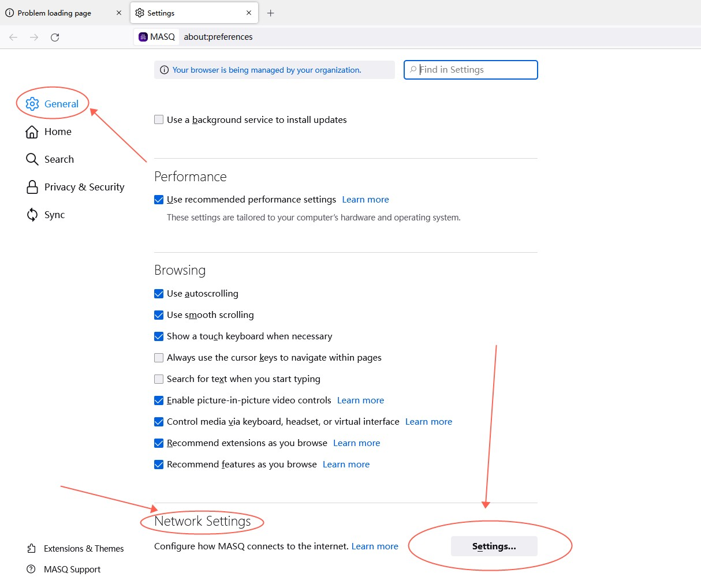Image resolution: width=701 pixels, height=588 pixels.
Task: Click the forward navigation arrow
Action: click(x=34, y=37)
